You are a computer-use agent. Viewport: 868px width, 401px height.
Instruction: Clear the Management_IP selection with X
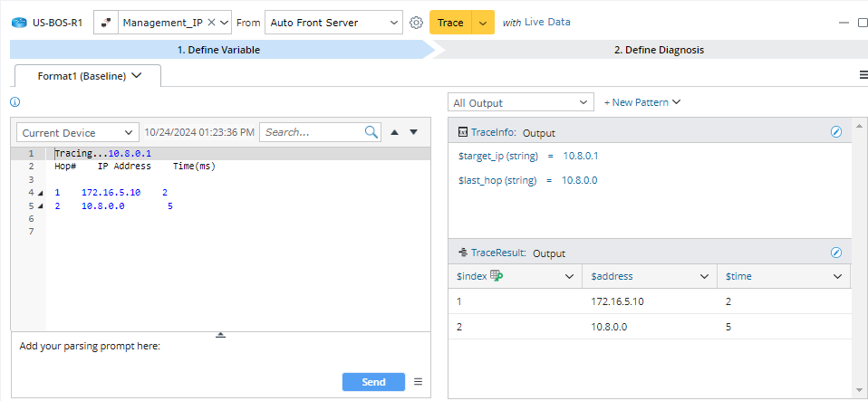tap(212, 23)
